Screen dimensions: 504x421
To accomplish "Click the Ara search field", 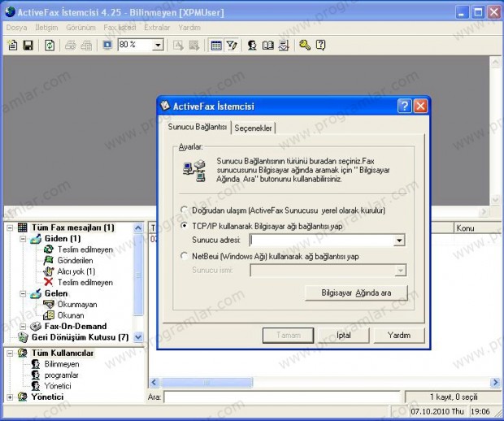I will (282, 397).
